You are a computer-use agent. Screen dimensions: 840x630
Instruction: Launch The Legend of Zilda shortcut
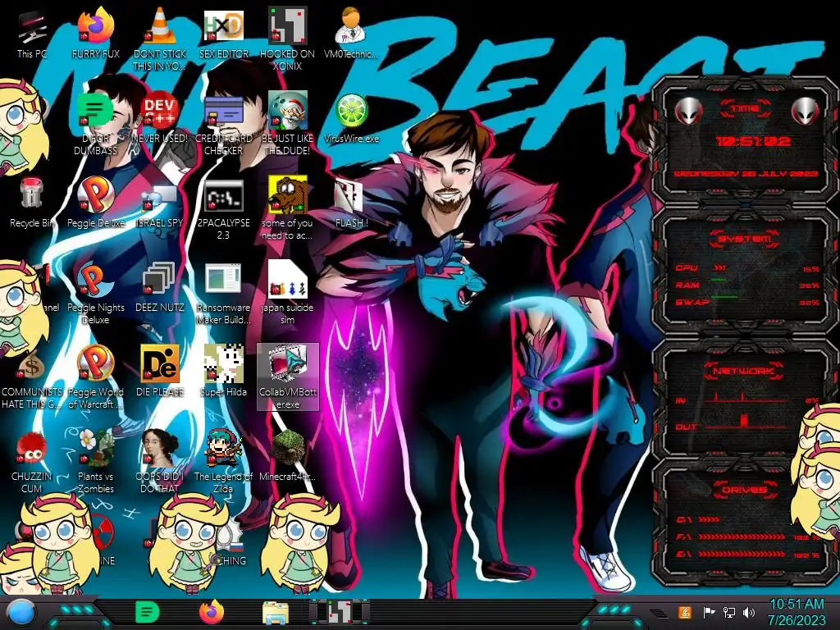coord(224,463)
